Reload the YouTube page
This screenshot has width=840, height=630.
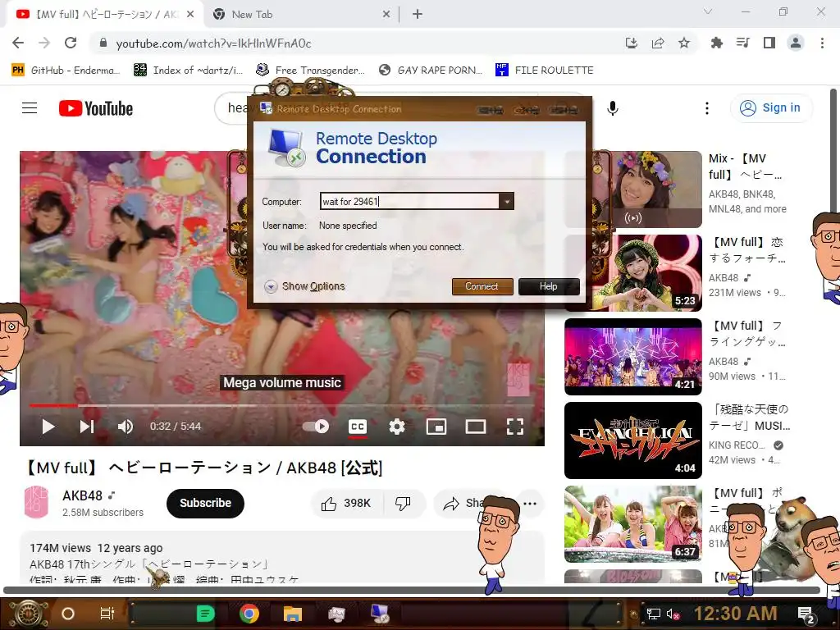click(71, 43)
